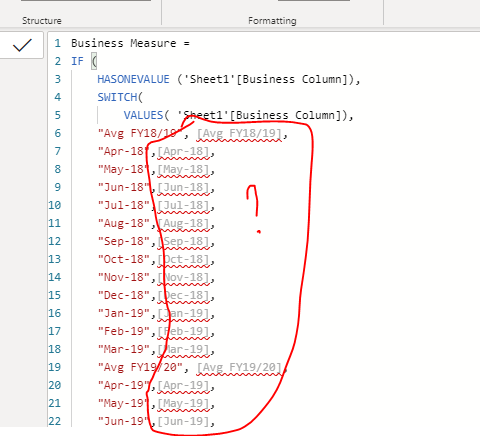Click the IF keyword on line 2
The height and width of the screenshot is (436, 480).
tap(77, 61)
